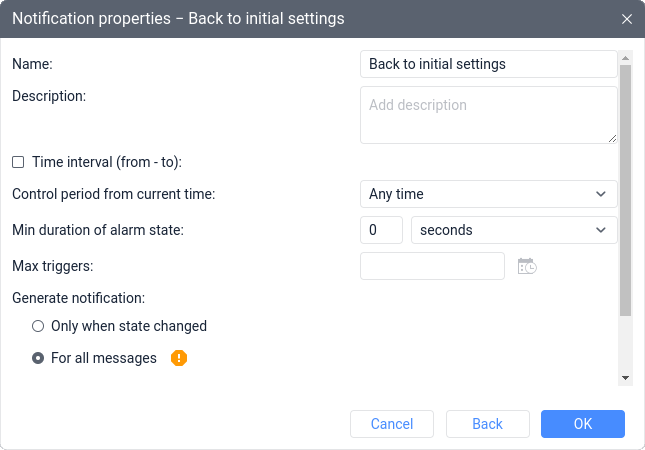Expand the seconds unit dropdown

[x=514, y=230]
